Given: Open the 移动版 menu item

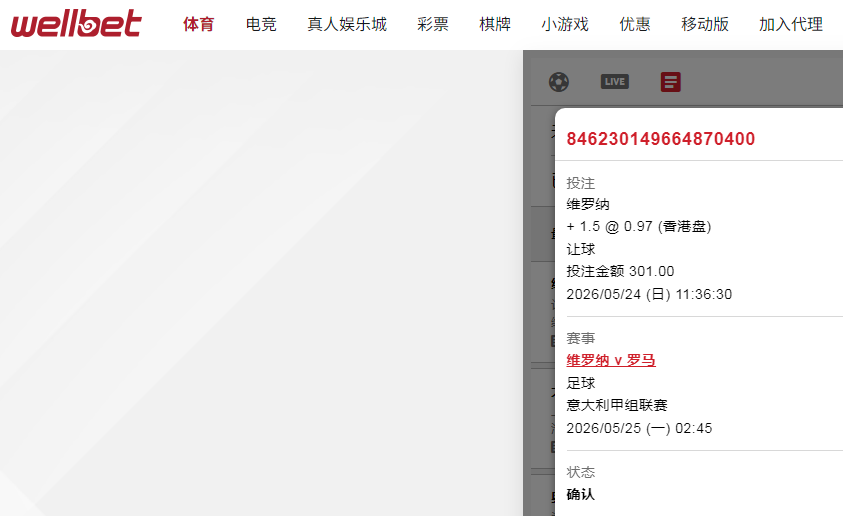Looking at the screenshot, I should [x=705, y=24].
